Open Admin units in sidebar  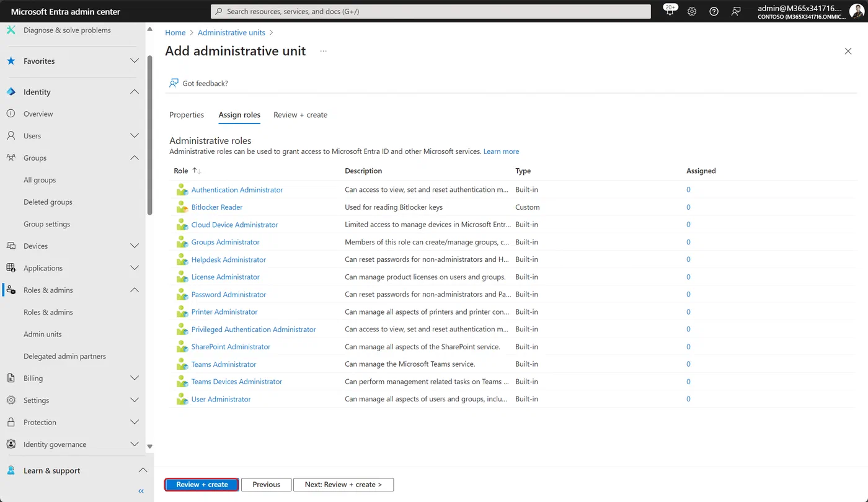tap(43, 334)
